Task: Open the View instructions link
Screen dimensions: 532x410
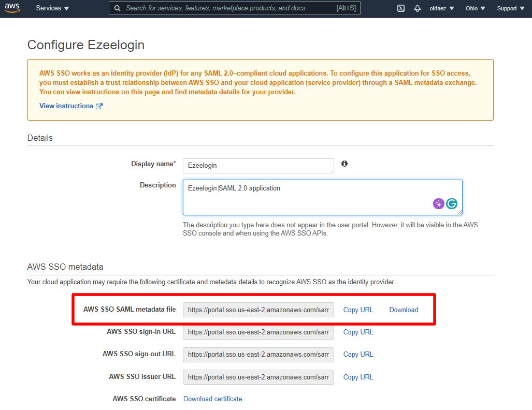Action: pyautogui.click(x=66, y=106)
